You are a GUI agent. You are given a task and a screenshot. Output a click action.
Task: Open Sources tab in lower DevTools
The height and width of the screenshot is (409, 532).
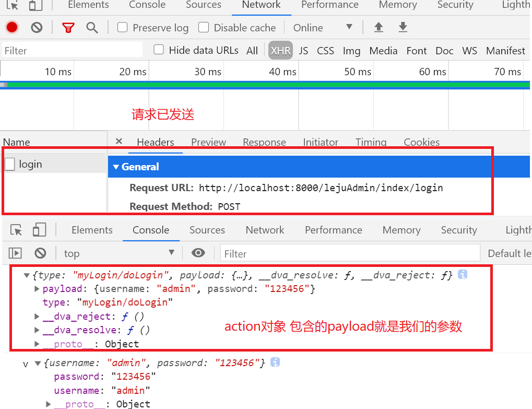click(207, 230)
